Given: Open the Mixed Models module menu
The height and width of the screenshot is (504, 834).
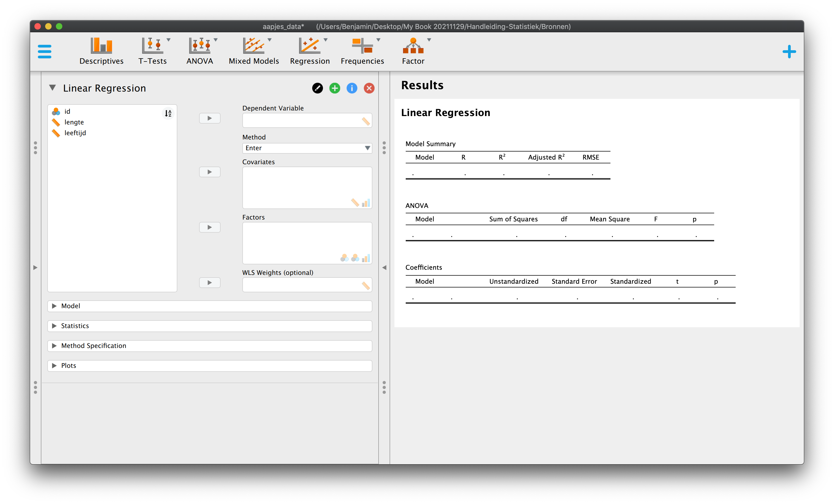Looking at the screenshot, I should pyautogui.click(x=254, y=51).
